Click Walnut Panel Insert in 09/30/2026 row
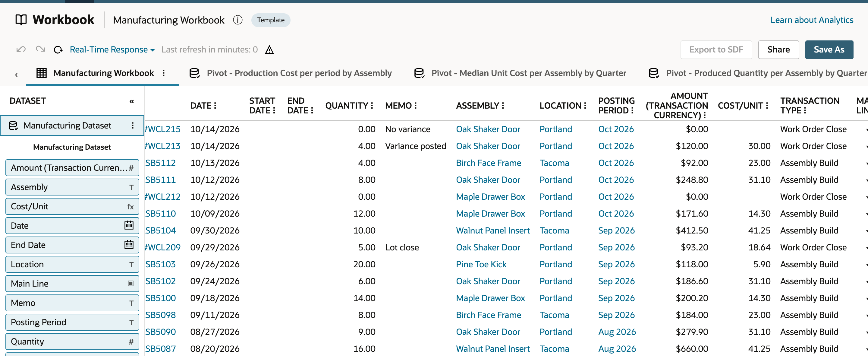The image size is (868, 356). click(493, 230)
